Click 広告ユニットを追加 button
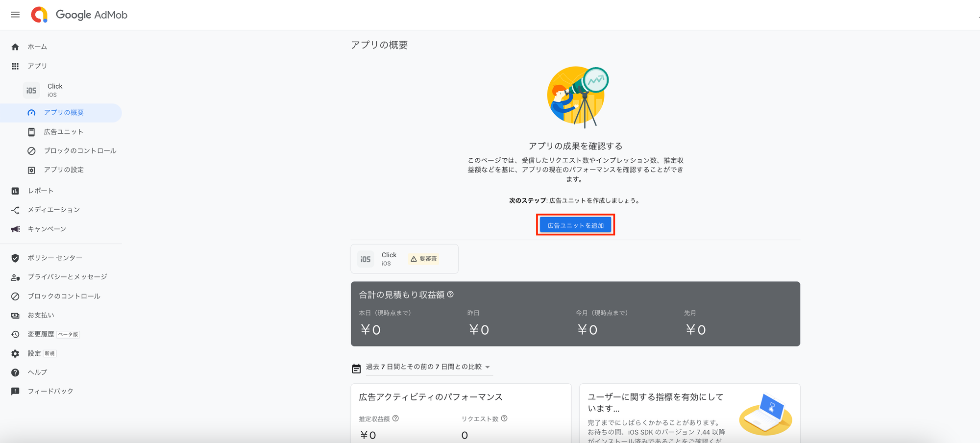 point(576,225)
